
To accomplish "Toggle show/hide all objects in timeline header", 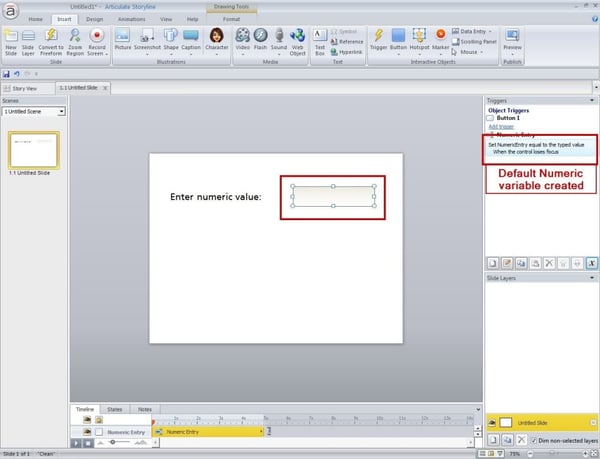I will (87, 420).
